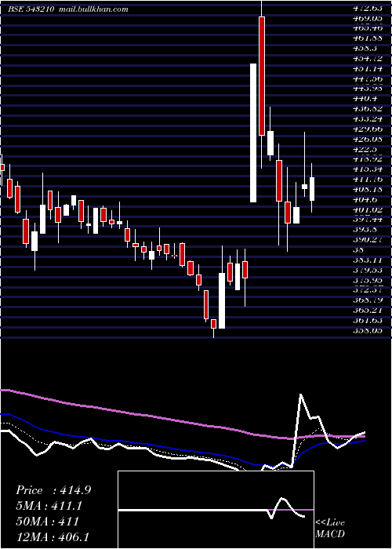The width and height of the screenshot is (392, 549).
Task: Click the 401.02 price axis label
Action: coord(367,210)
